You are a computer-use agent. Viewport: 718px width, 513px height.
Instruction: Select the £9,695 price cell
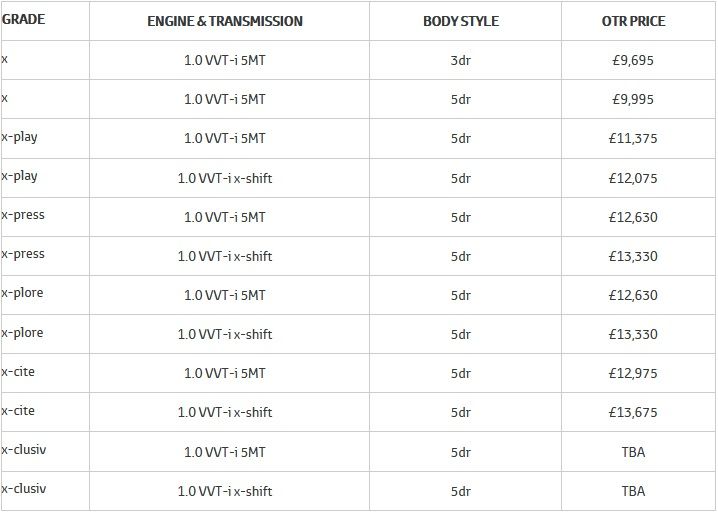(632, 60)
